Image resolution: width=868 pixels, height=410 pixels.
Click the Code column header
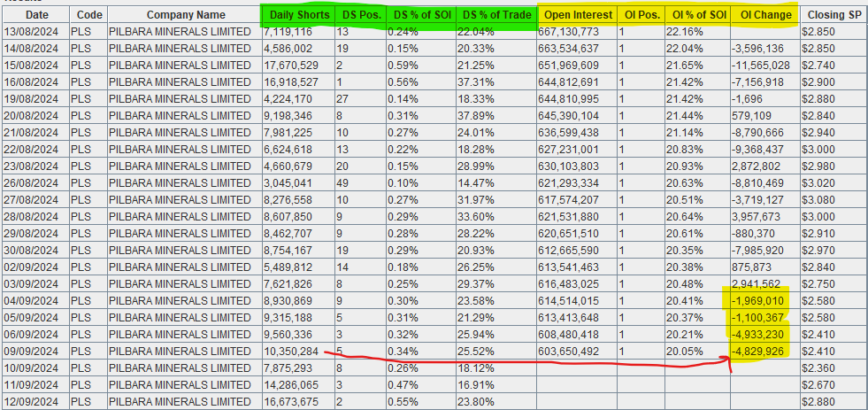[89, 15]
